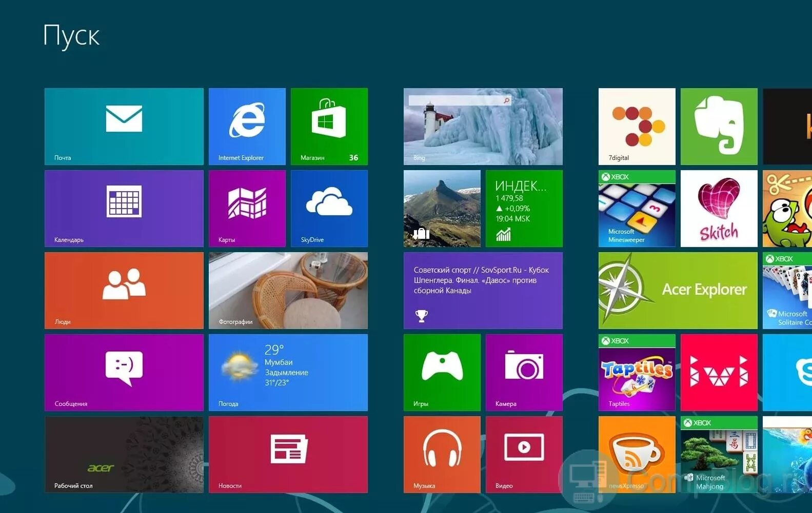Open the Видео video tile

[x=524, y=455]
